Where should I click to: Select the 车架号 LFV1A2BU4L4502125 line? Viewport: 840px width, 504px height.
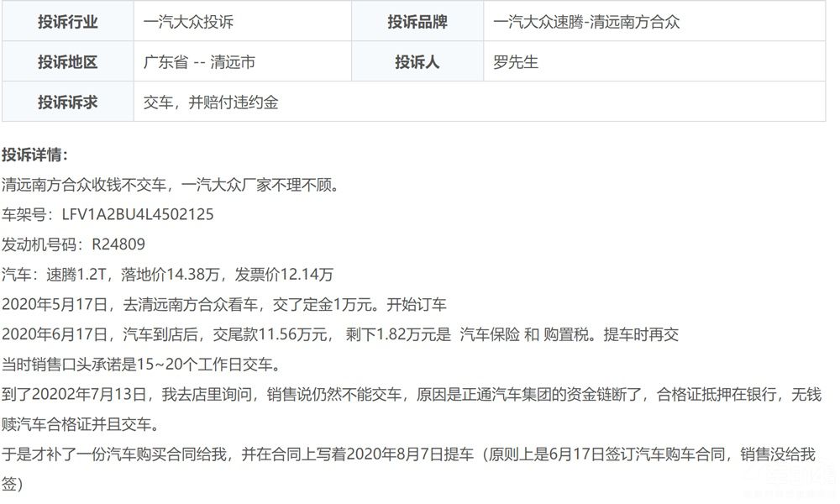click(x=108, y=214)
